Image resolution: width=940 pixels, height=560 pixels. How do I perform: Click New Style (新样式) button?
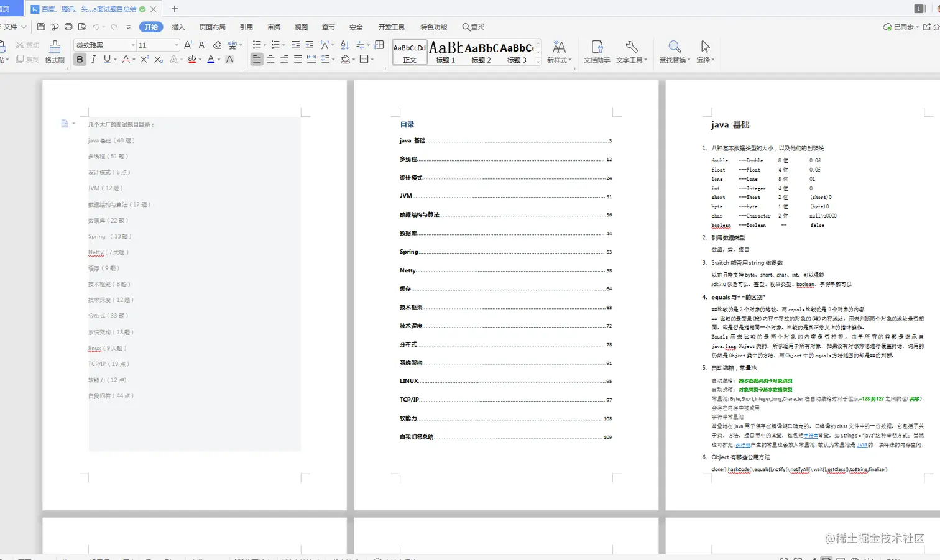coord(559,52)
